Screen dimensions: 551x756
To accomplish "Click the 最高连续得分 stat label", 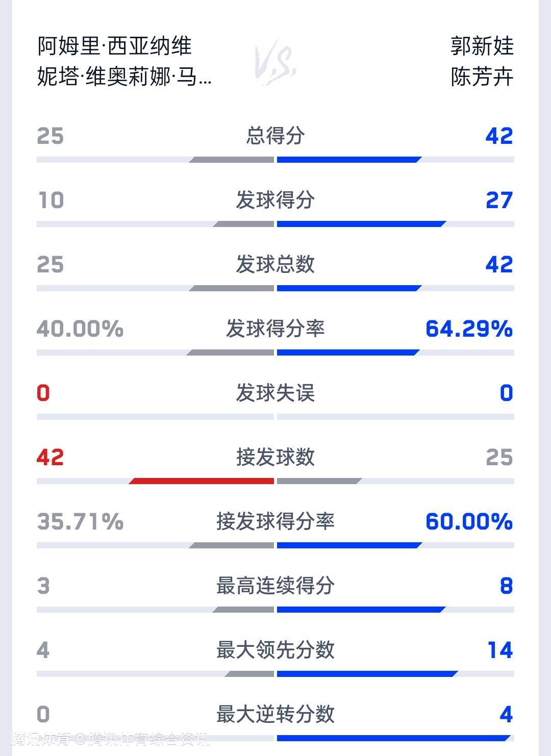I will (x=275, y=586).
